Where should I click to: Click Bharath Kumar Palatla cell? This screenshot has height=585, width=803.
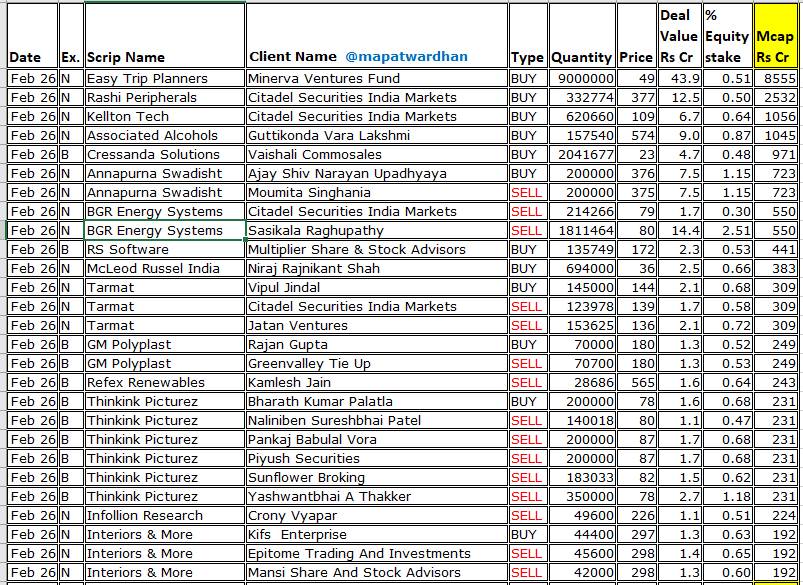pos(377,401)
